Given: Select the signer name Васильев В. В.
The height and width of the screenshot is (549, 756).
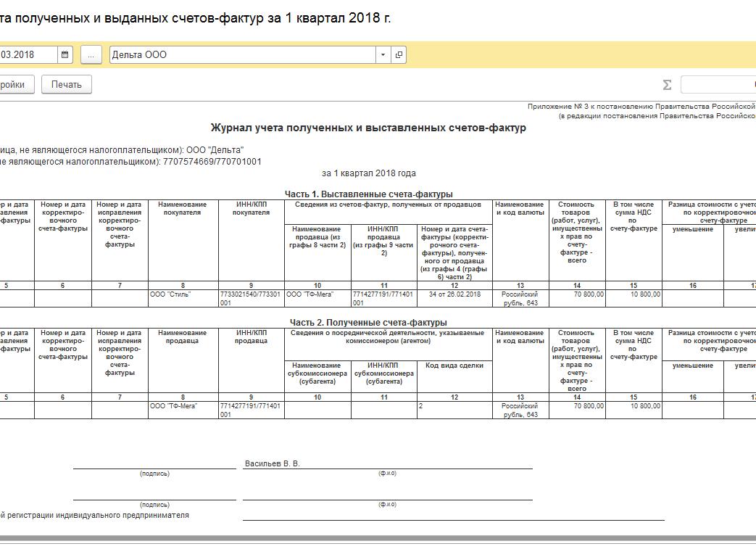Looking at the screenshot, I should coord(273,463).
